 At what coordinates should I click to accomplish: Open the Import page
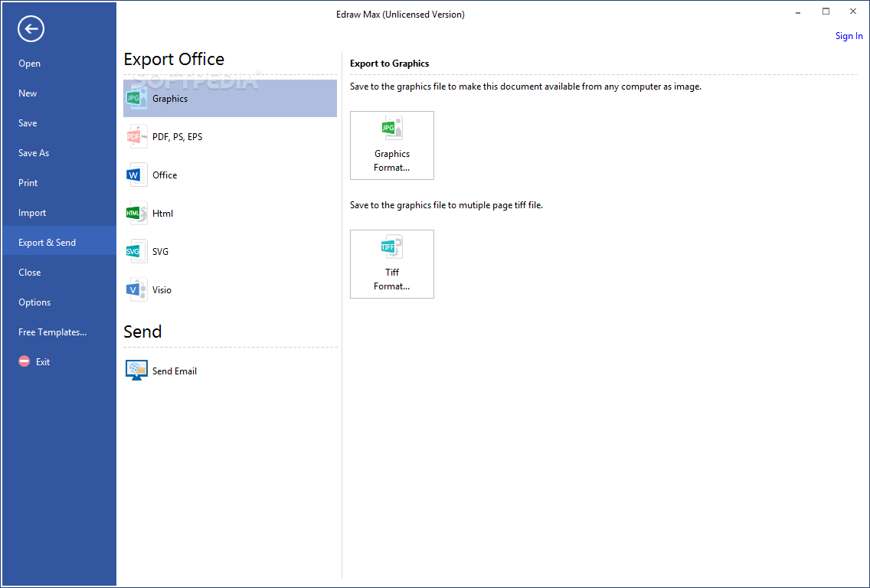pyautogui.click(x=32, y=213)
